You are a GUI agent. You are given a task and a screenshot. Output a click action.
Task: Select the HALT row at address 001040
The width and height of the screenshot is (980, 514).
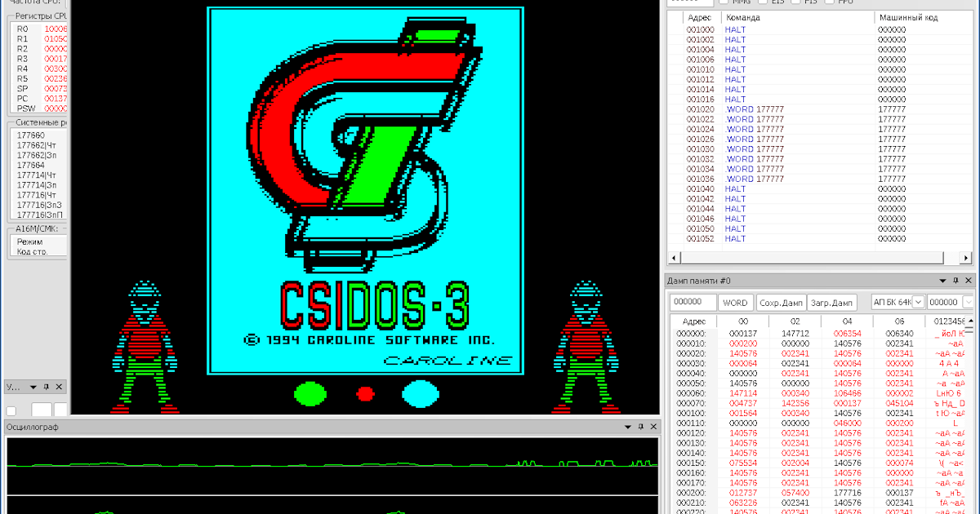820,189
